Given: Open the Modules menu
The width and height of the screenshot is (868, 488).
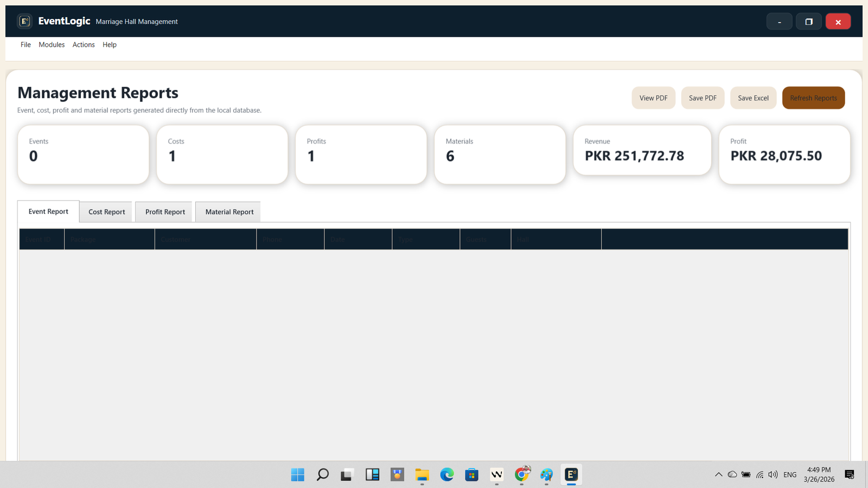Looking at the screenshot, I should [52, 44].
